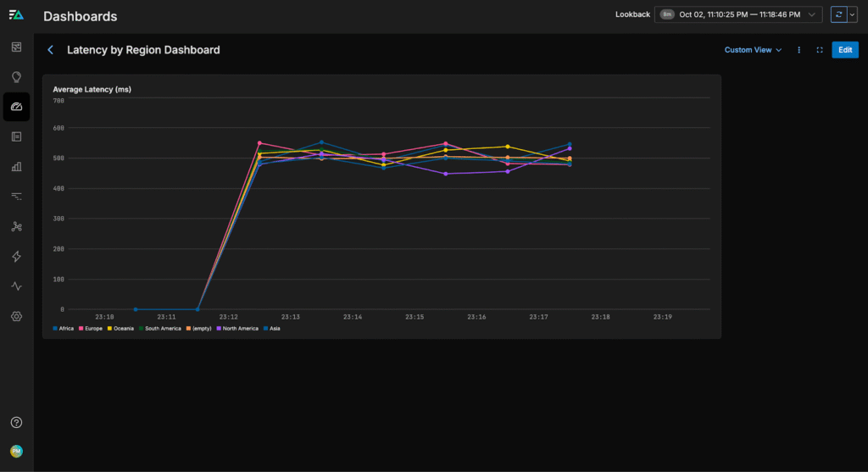Open settings gear icon in sidebar

point(16,316)
